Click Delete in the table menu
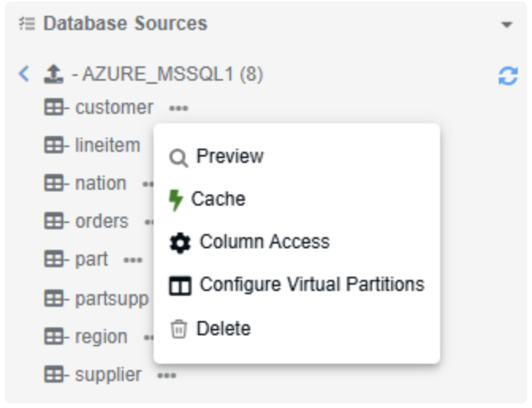This screenshot has height=408, width=532. click(x=223, y=328)
